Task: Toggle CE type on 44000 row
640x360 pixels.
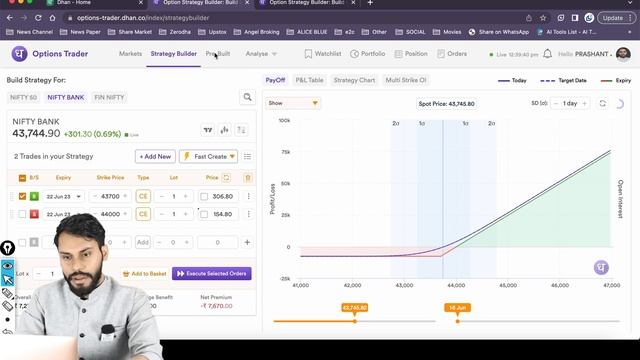Action: pos(143,214)
